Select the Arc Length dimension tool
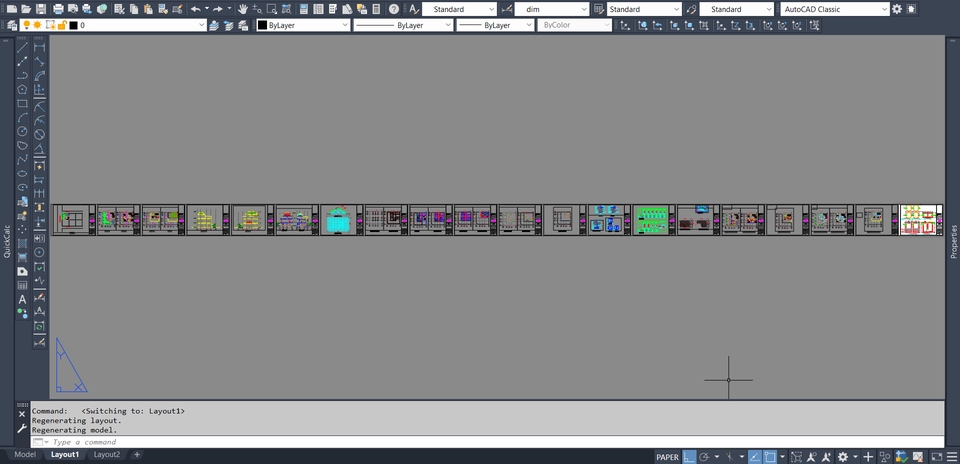 click(x=39, y=75)
